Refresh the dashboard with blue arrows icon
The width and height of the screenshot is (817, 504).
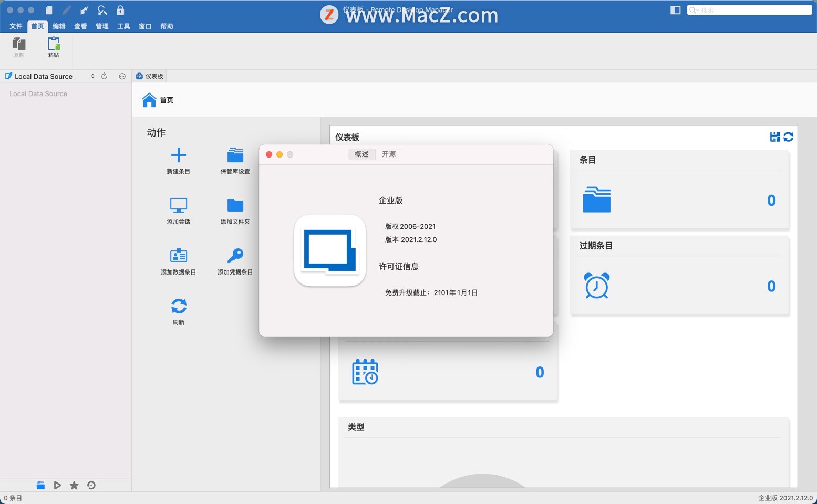point(789,137)
